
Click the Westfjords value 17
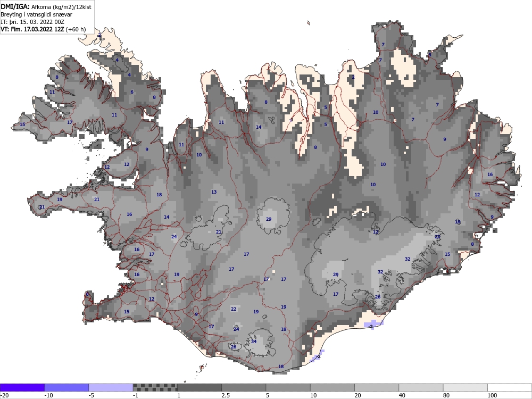(x=70, y=122)
